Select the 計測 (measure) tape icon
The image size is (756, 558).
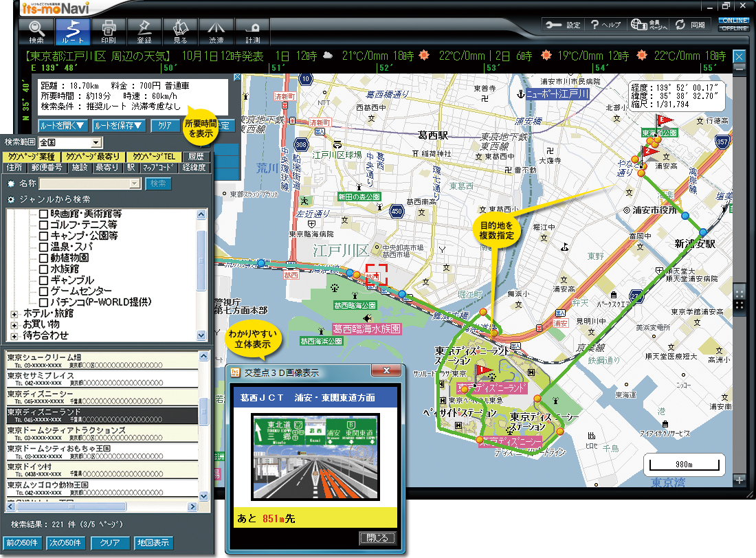(252, 31)
